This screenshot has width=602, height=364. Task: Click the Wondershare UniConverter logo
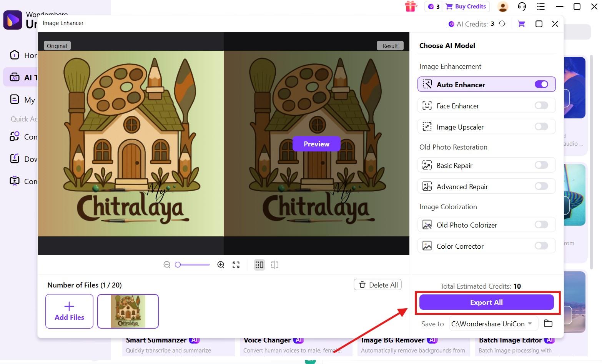13,20
